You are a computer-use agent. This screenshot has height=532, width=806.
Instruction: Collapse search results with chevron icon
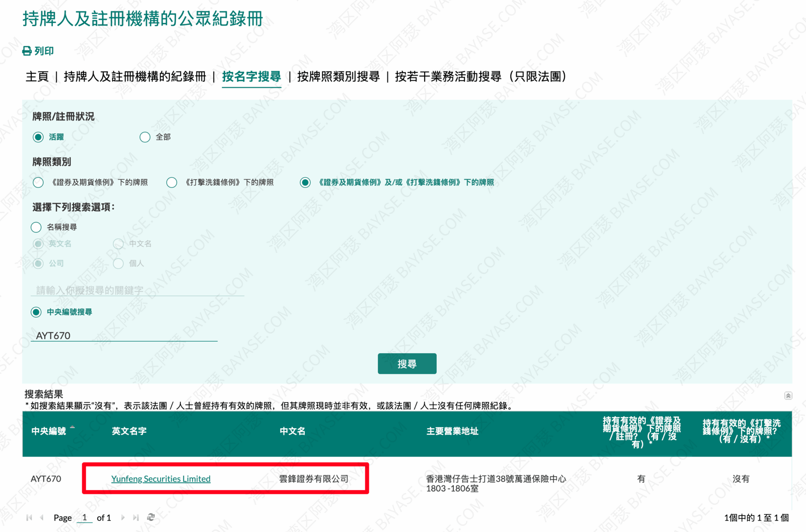788,396
